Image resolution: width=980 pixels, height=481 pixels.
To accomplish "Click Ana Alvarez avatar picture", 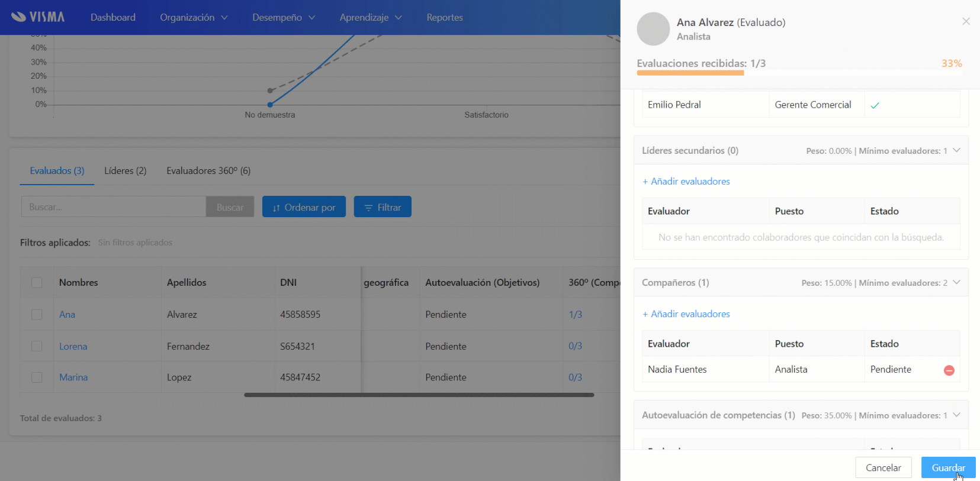I will [x=653, y=29].
